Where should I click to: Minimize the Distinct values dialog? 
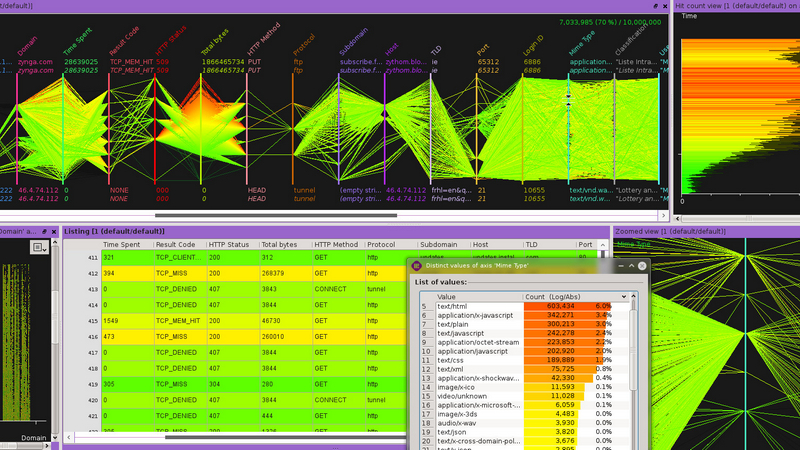(x=620, y=266)
